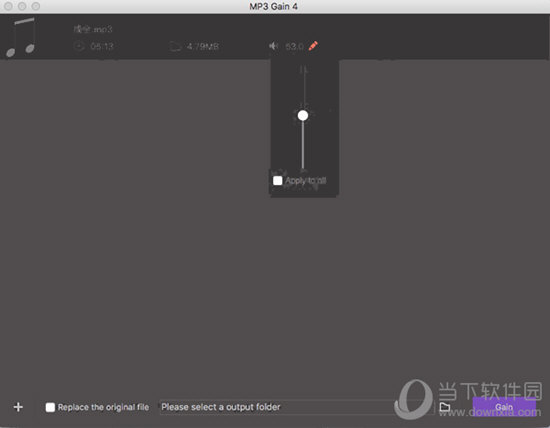Image resolution: width=550 pixels, height=428 pixels.
Task: Add a file with the plus icon
Action: tap(18, 407)
